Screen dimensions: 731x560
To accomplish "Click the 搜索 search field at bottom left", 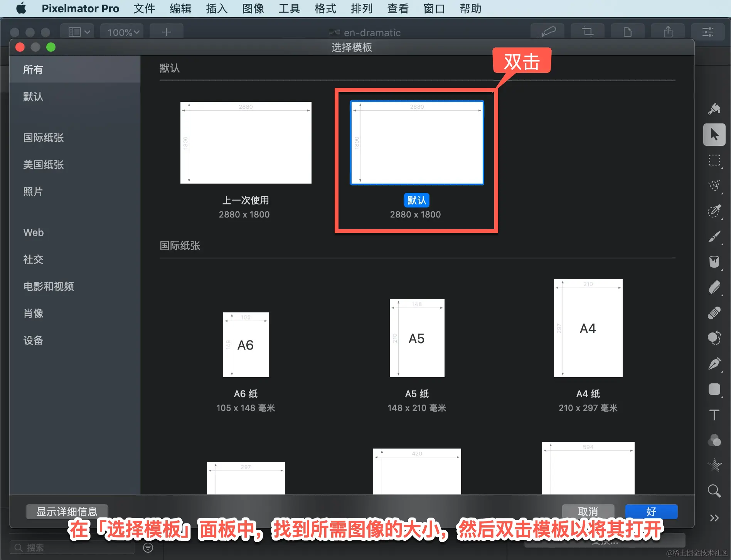I will (x=72, y=548).
